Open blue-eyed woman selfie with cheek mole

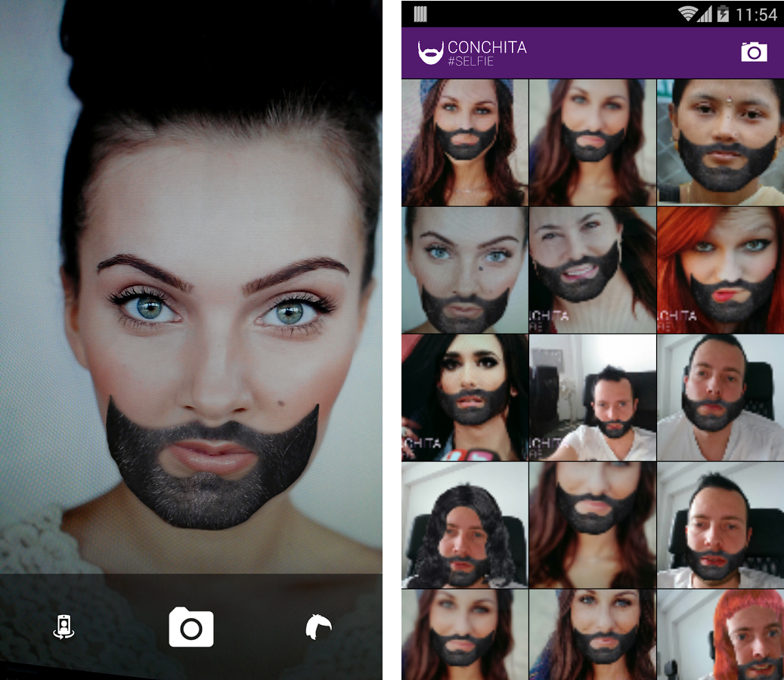coord(464,270)
